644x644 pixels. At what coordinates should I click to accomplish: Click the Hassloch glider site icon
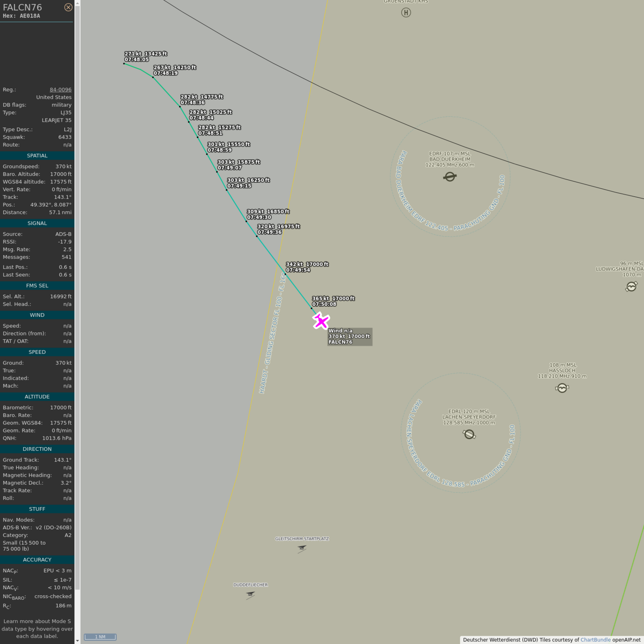pyautogui.click(x=562, y=388)
